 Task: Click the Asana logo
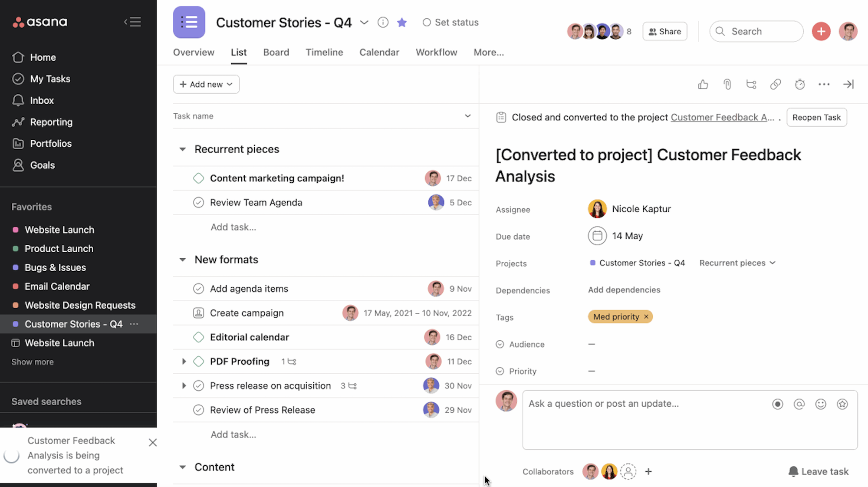coord(40,22)
